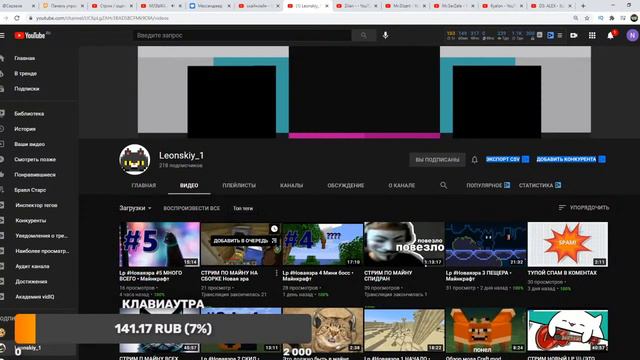Open the УПОРЯДОЧИТЬ sort dropdown

pos(584,208)
